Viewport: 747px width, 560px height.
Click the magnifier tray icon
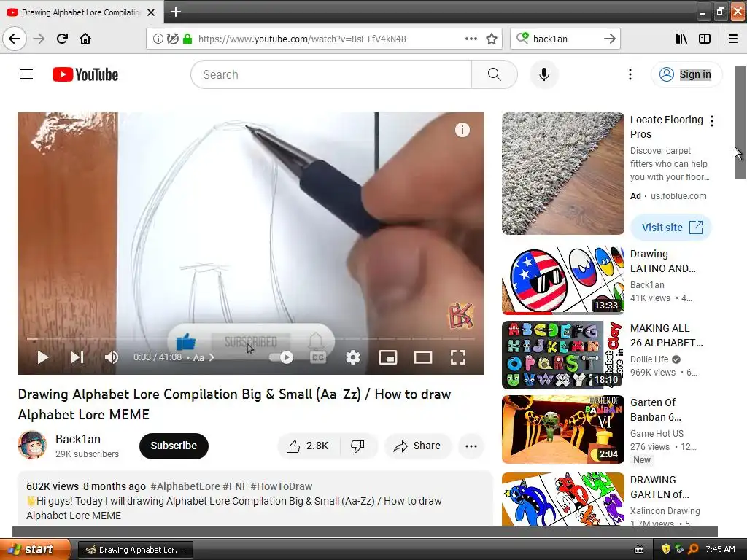693,549
